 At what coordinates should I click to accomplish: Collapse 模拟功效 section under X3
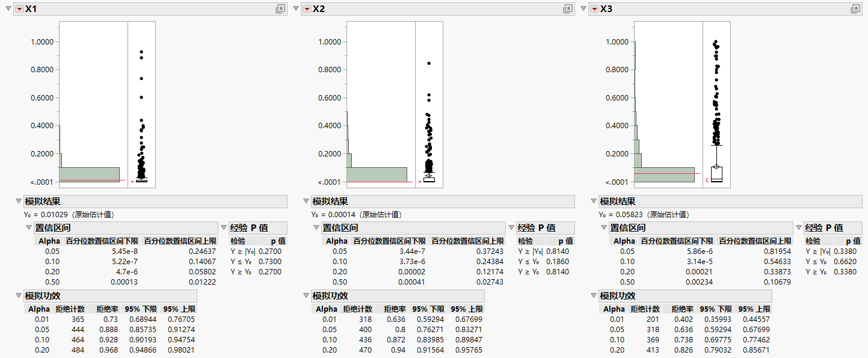pos(594,296)
